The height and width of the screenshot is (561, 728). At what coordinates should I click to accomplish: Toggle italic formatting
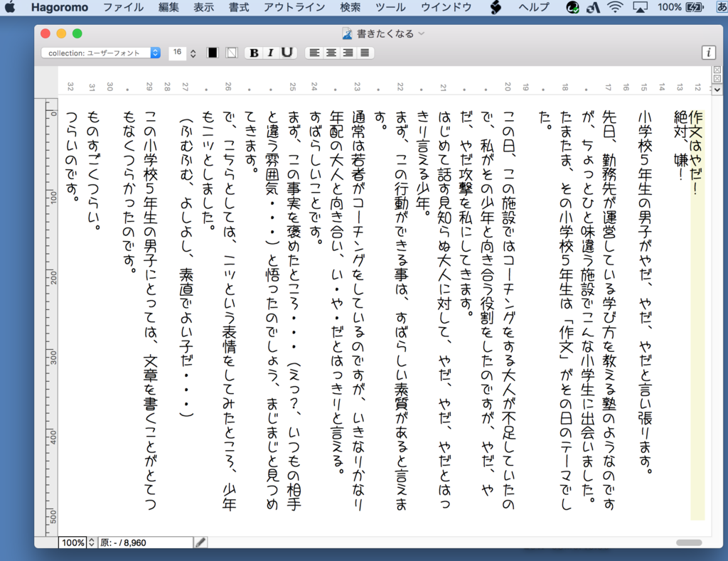coord(271,53)
